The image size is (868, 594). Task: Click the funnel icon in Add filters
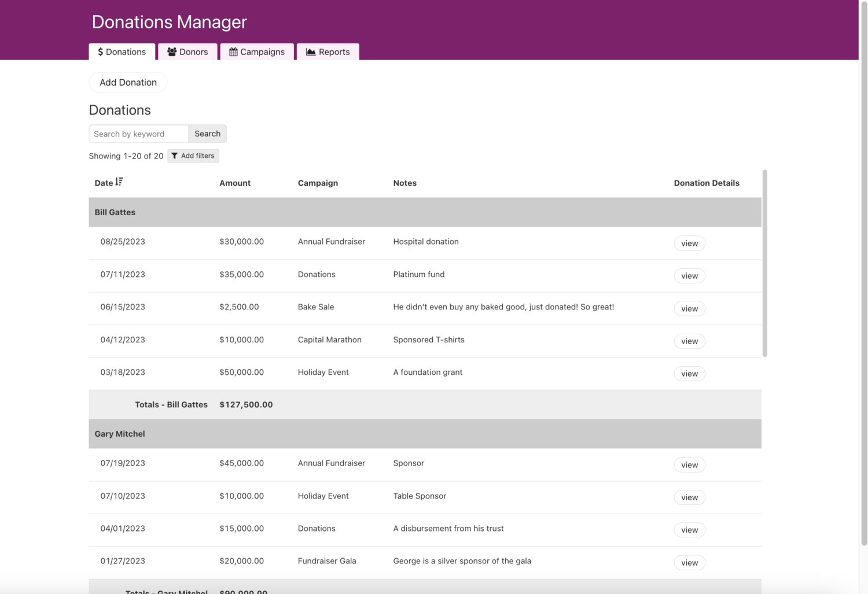(175, 156)
